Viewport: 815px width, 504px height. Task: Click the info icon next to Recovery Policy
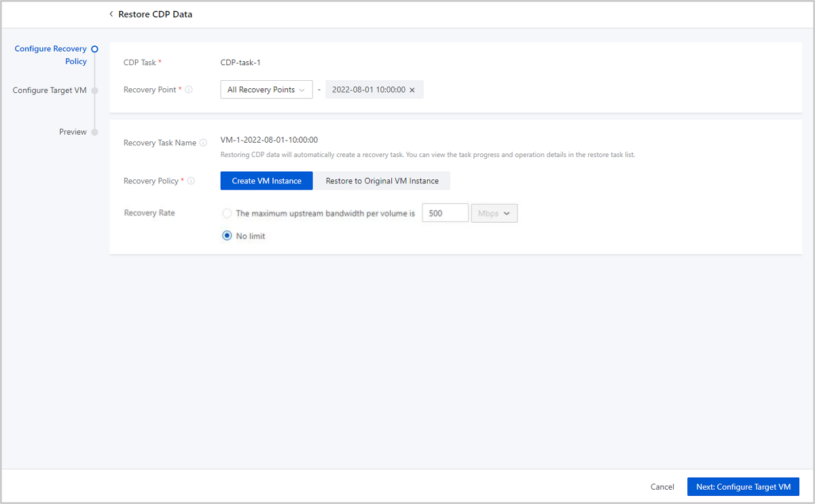(191, 181)
